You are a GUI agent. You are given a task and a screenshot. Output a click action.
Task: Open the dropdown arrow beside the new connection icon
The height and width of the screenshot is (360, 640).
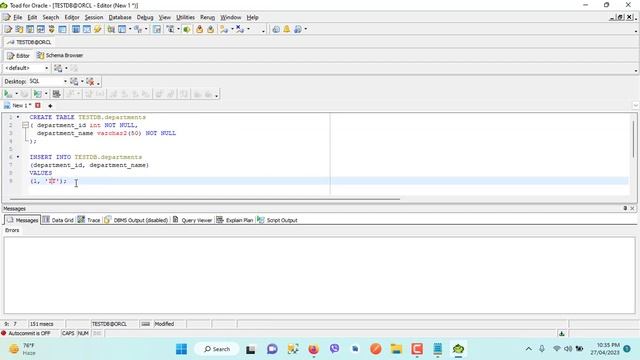(232, 29)
